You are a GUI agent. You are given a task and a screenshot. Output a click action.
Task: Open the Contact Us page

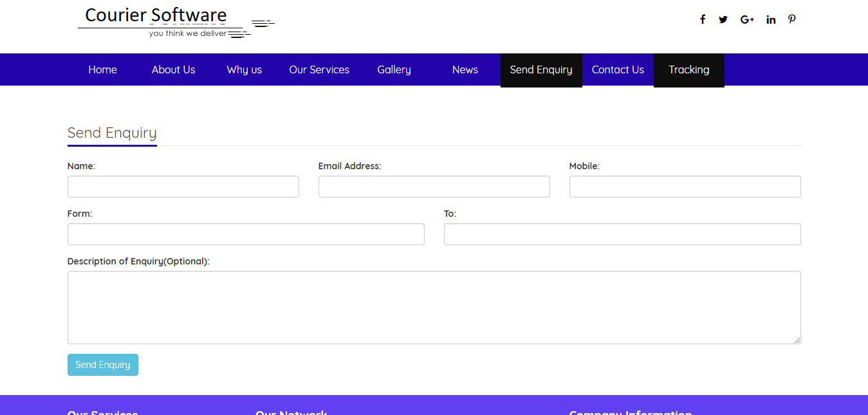click(x=617, y=69)
